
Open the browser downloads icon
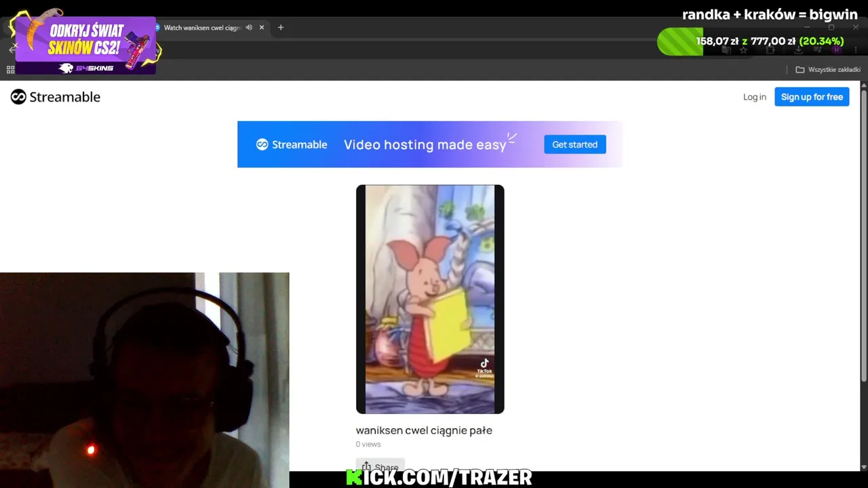(798, 50)
